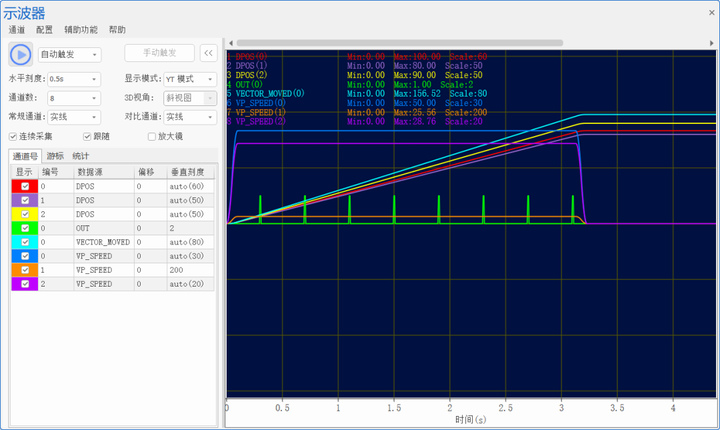The height and width of the screenshot is (430, 720).
Task: Toggle 连续采集 checkbox
Action: pyautogui.click(x=13, y=136)
